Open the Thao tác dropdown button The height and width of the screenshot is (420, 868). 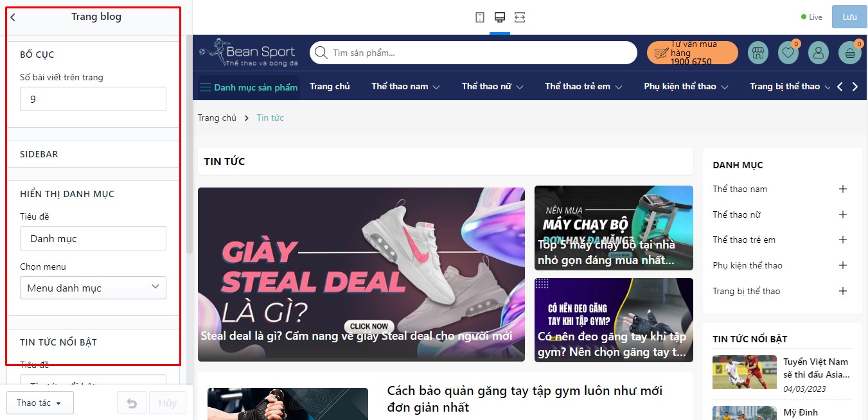point(40,403)
